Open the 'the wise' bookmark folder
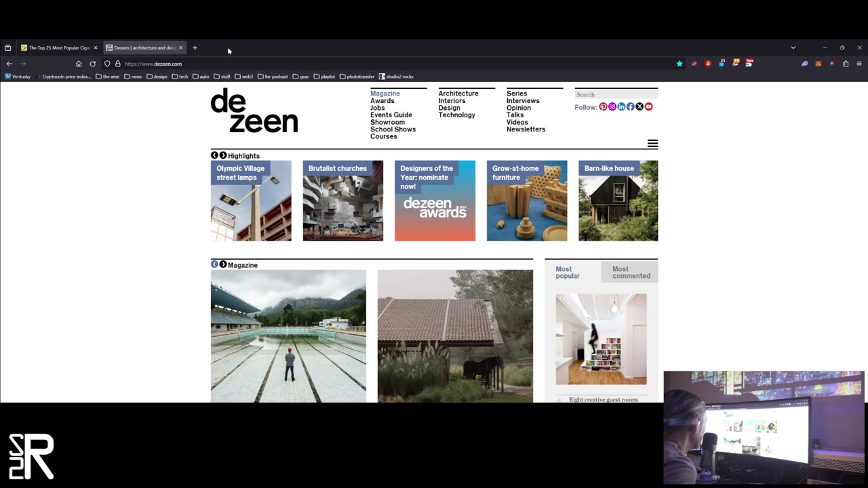The height and width of the screenshot is (488, 868). tap(107, 77)
